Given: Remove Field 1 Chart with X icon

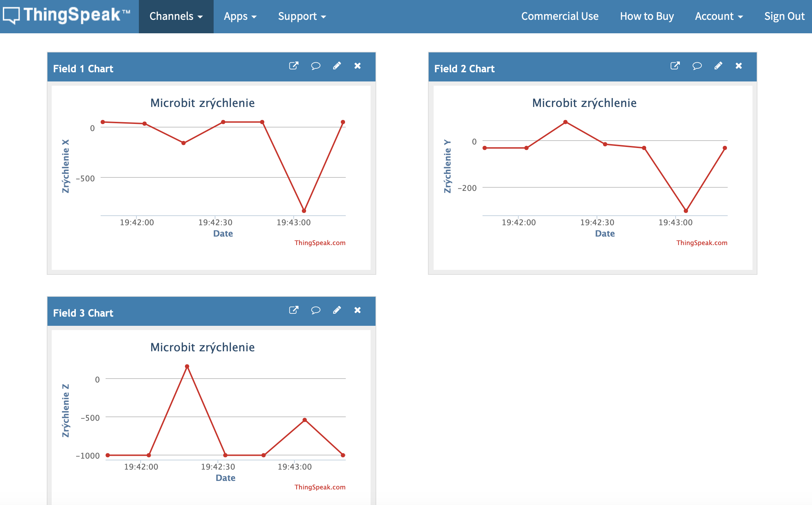Looking at the screenshot, I should [357, 66].
